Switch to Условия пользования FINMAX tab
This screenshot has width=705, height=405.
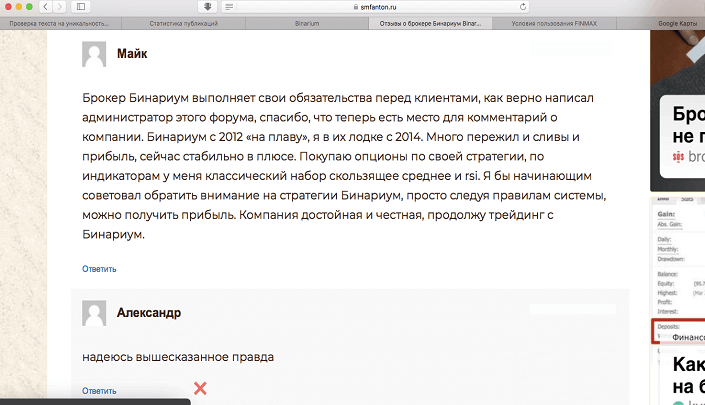(x=554, y=23)
